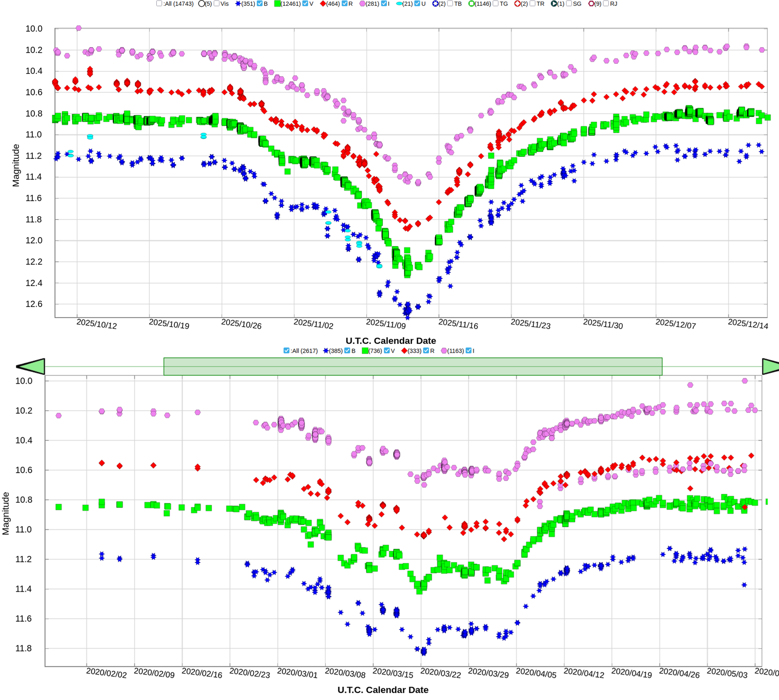Uncheck bottom chart All (2617) checkbox
Image resolution: width=779 pixels, height=700 pixels.
coord(286,351)
